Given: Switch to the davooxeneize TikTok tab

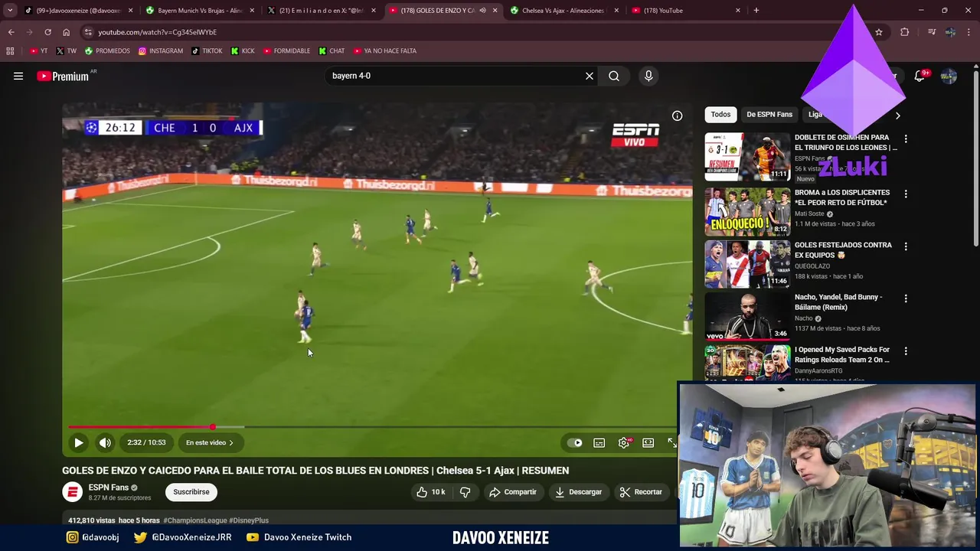Looking at the screenshot, I should 79,11.
